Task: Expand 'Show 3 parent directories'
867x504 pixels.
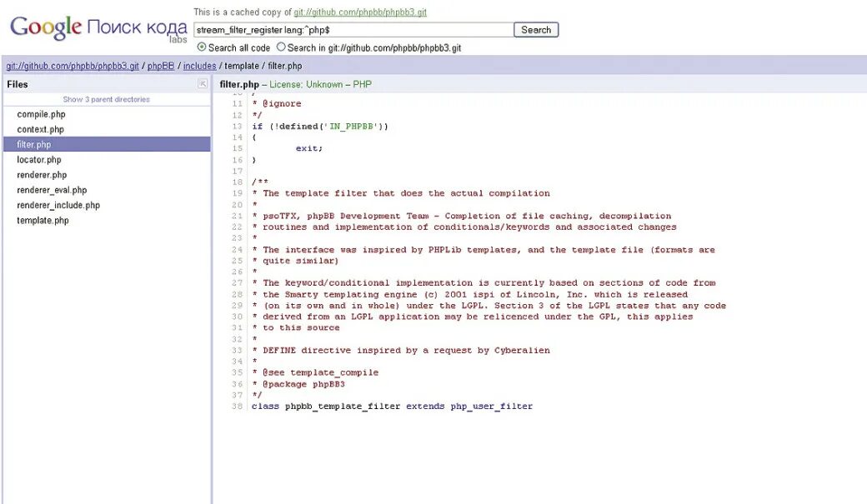Action: 106,99
